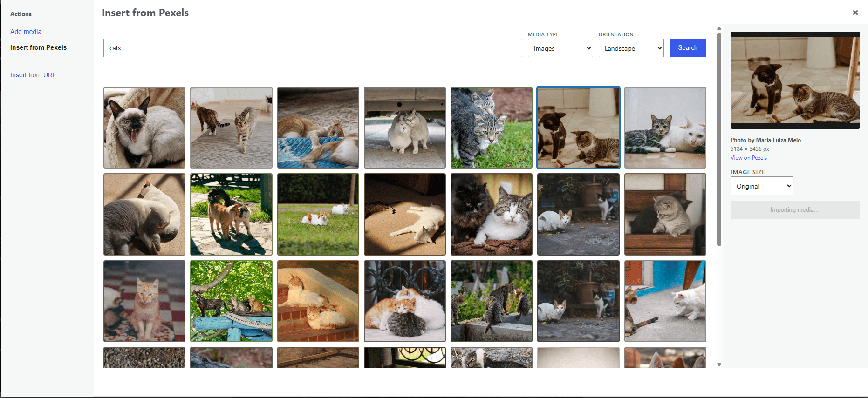
Task: Select thumbnail of two cats grooming in shadow
Action: point(144,214)
